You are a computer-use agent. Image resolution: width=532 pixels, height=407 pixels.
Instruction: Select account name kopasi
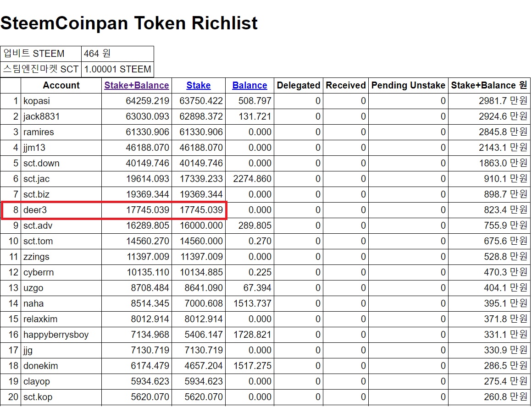pyautogui.click(x=37, y=101)
